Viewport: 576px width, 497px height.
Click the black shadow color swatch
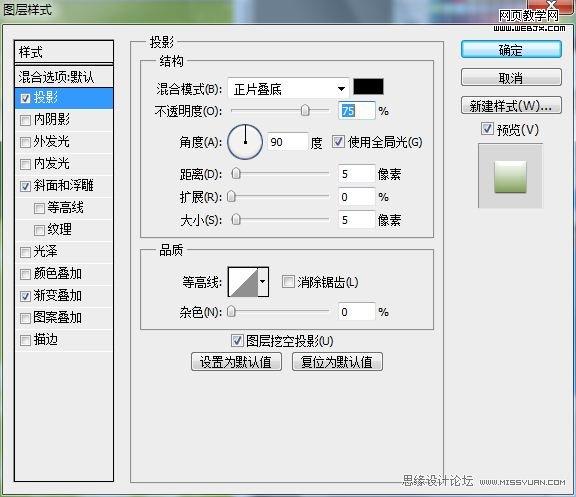tap(368, 87)
